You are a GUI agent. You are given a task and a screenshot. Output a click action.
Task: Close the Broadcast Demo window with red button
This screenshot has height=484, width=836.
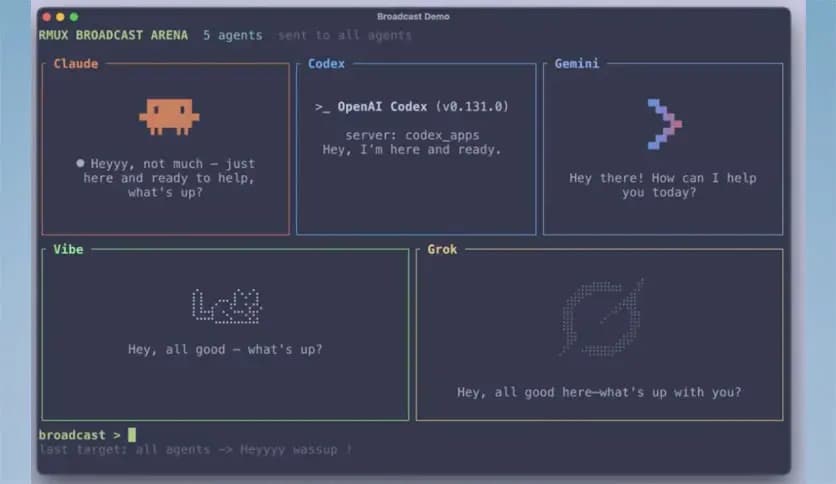(x=46, y=17)
